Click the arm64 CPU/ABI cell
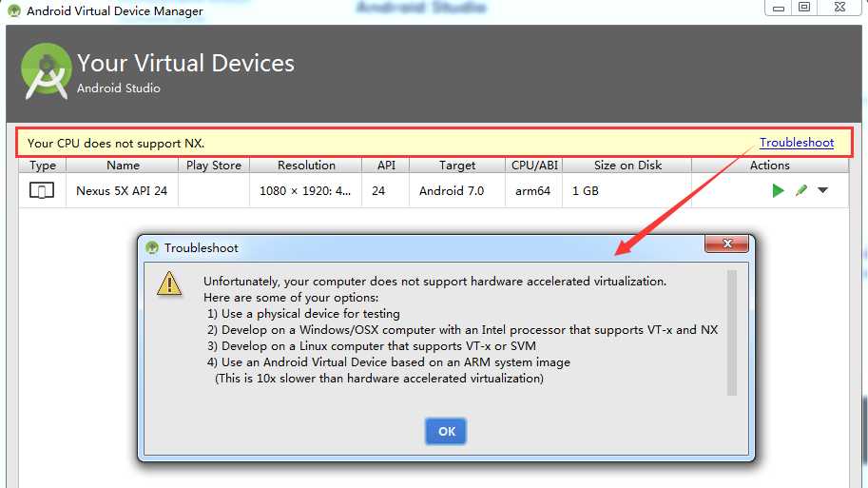The image size is (868, 488). pyautogui.click(x=532, y=190)
